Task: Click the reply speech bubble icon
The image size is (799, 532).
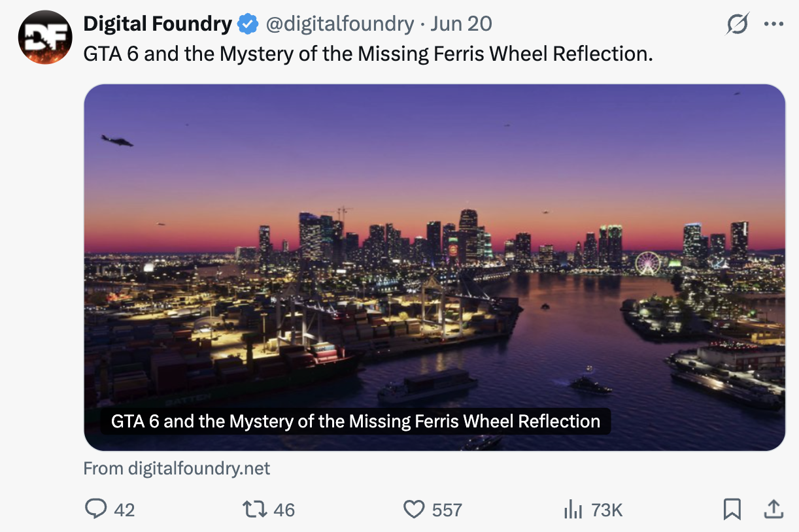Action: pos(96,509)
